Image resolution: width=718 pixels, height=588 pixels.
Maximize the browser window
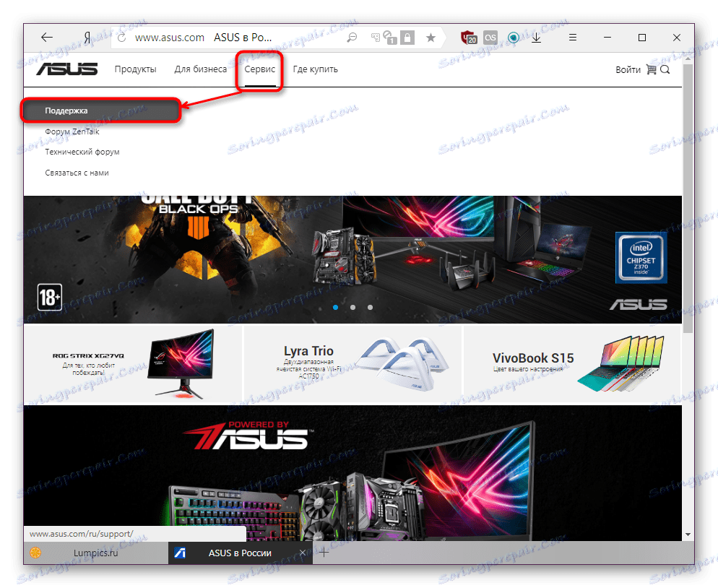click(x=642, y=38)
